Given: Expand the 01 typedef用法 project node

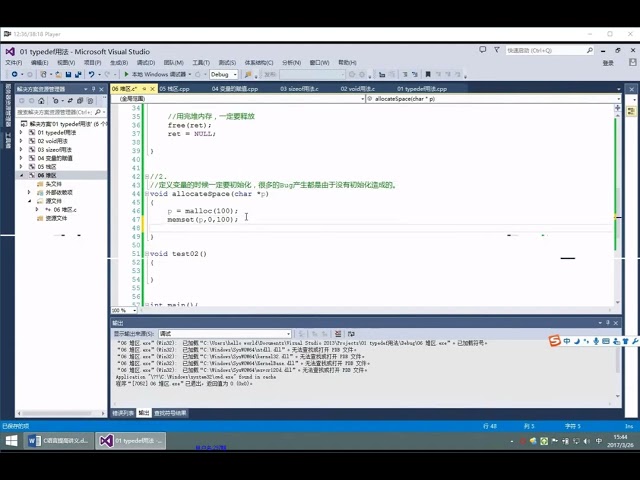Looking at the screenshot, I should click(21, 133).
